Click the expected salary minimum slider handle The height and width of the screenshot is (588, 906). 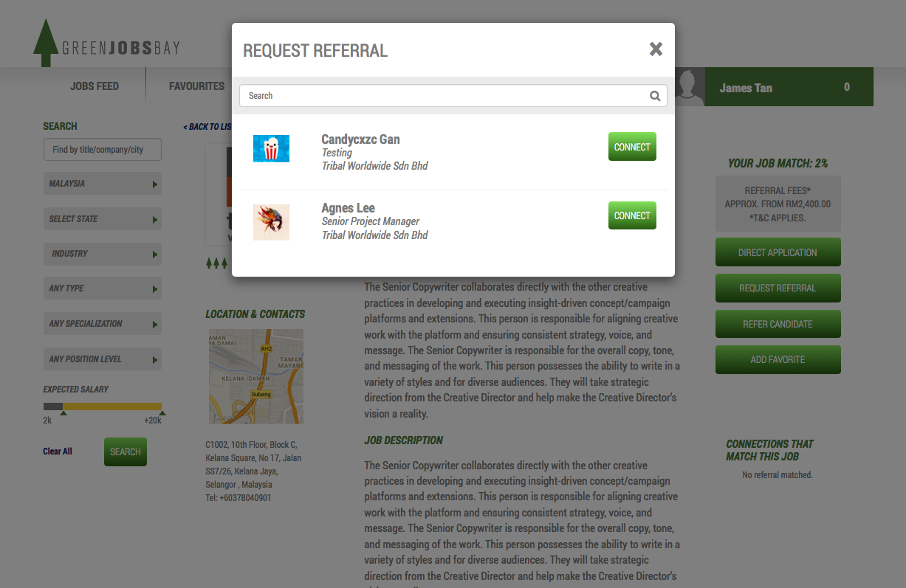(64, 413)
